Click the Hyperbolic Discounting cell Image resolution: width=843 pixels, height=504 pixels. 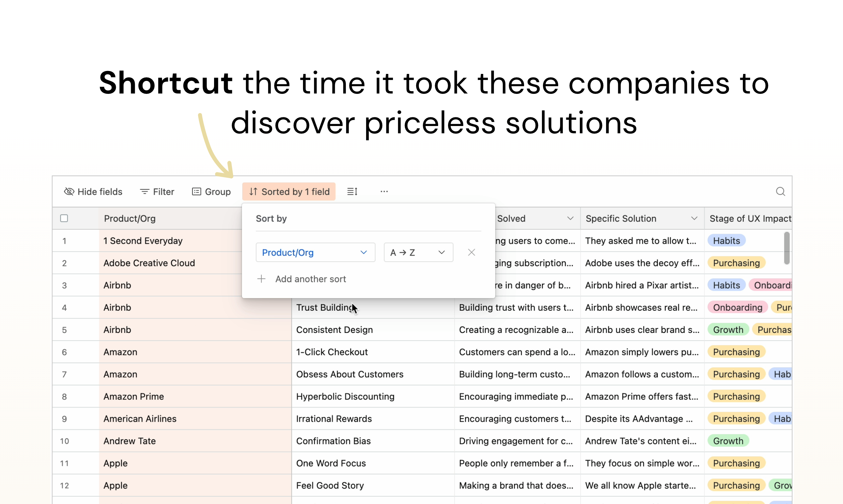click(x=373, y=396)
